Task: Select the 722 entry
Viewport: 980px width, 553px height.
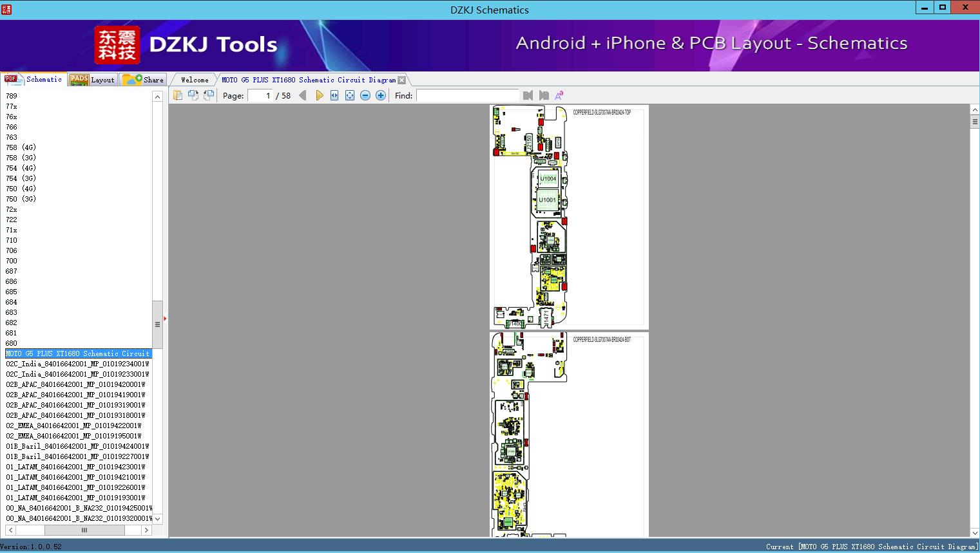Action: pos(12,220)
